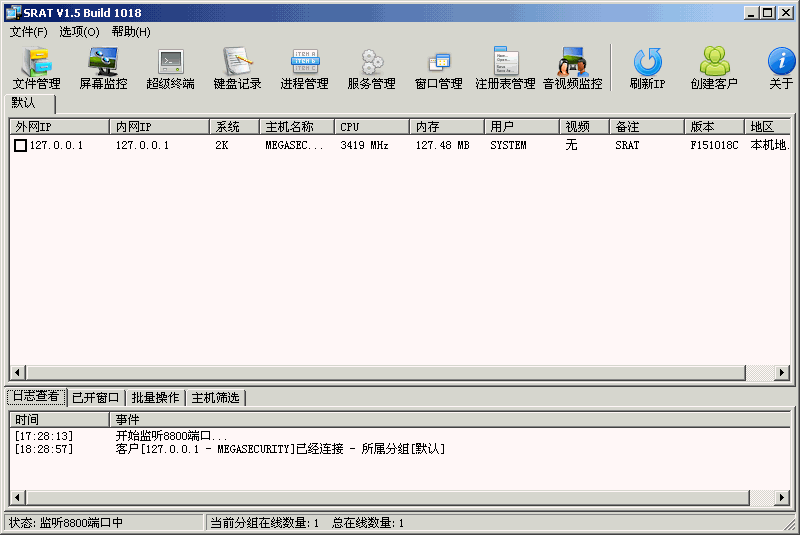Click the 外网IP column header
Viewport: 800px width, 535px height.
(x=59, y=127)
